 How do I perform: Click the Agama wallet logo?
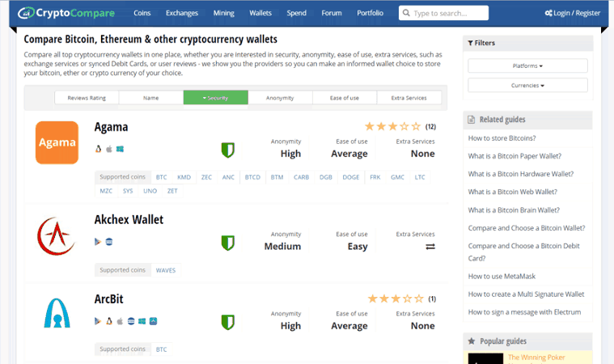[x=57, y=142]
